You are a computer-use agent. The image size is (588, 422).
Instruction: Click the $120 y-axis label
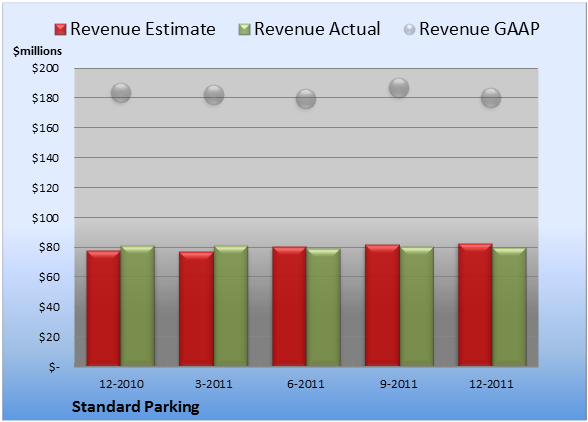click(45, 188)
